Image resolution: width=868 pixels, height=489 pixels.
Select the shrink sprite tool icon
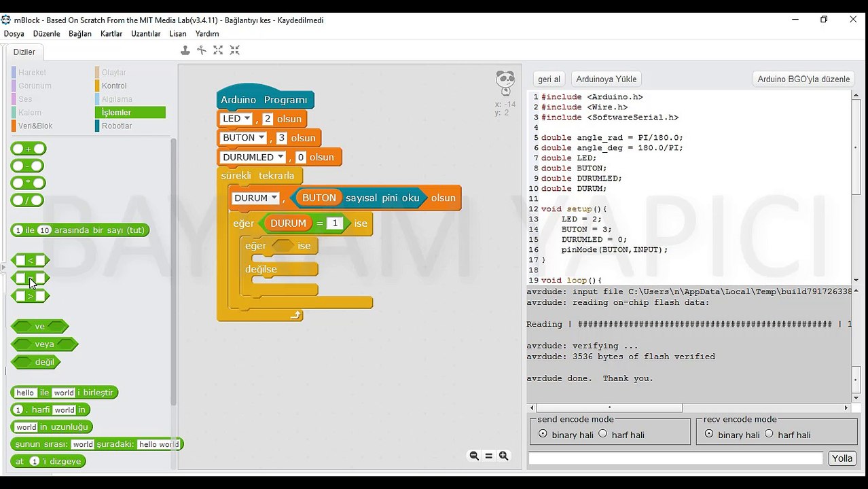click(x=234, y=50)
